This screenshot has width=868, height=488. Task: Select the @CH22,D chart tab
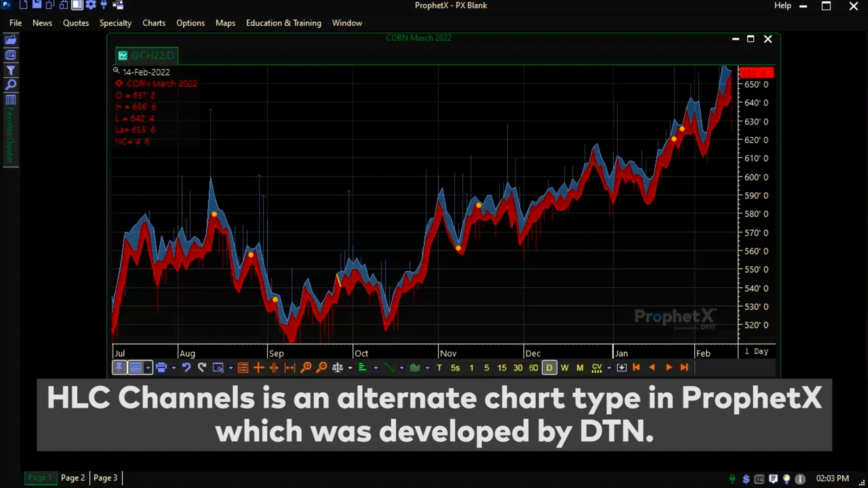click(146, 56)
